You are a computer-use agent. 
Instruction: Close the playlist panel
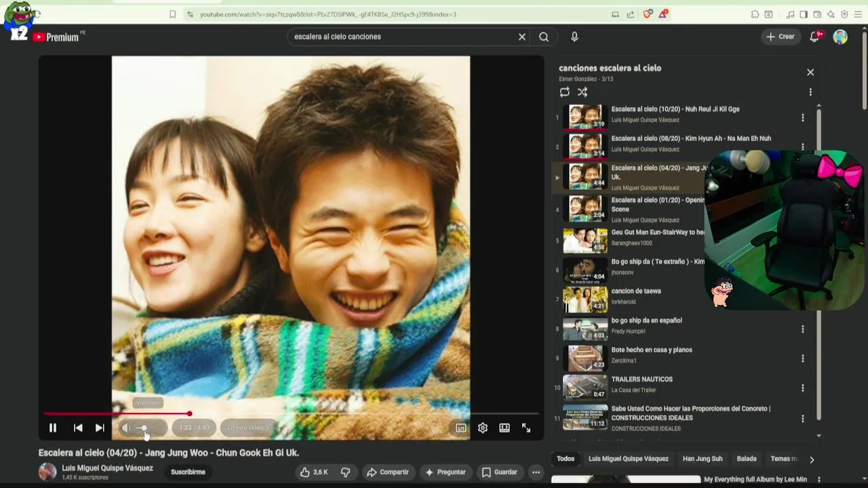(x=810, y=72)
